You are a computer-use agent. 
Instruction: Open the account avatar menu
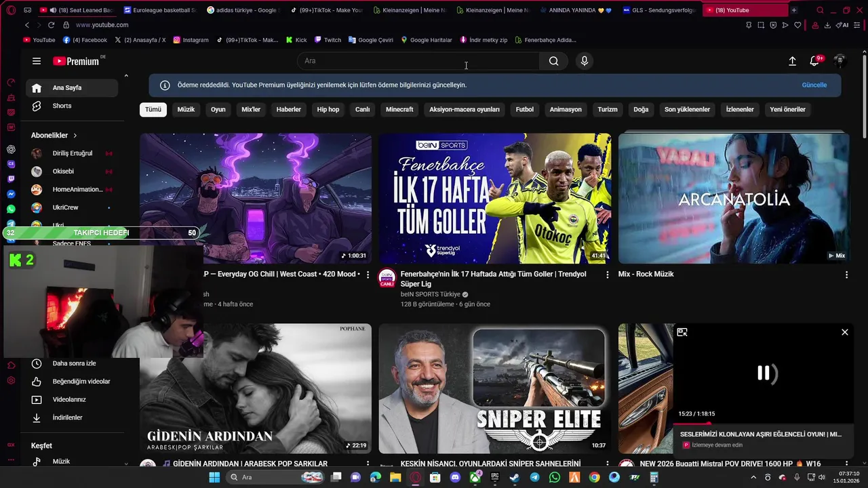[x=840, y=61]
